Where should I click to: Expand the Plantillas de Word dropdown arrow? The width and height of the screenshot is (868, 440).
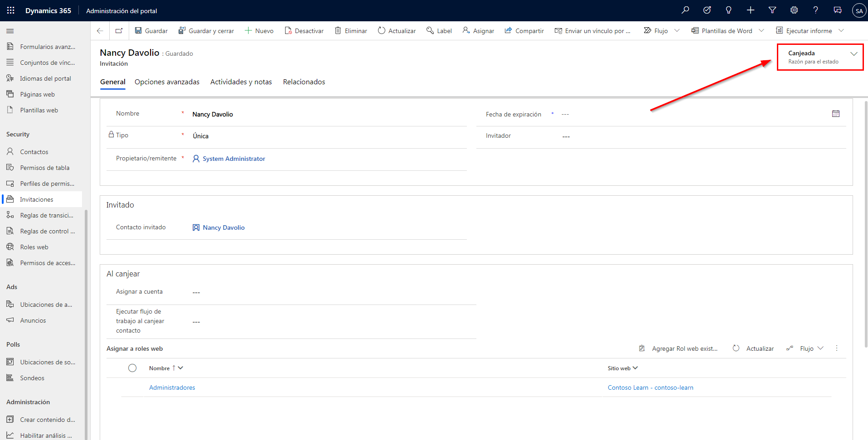(x=761, y=31)
